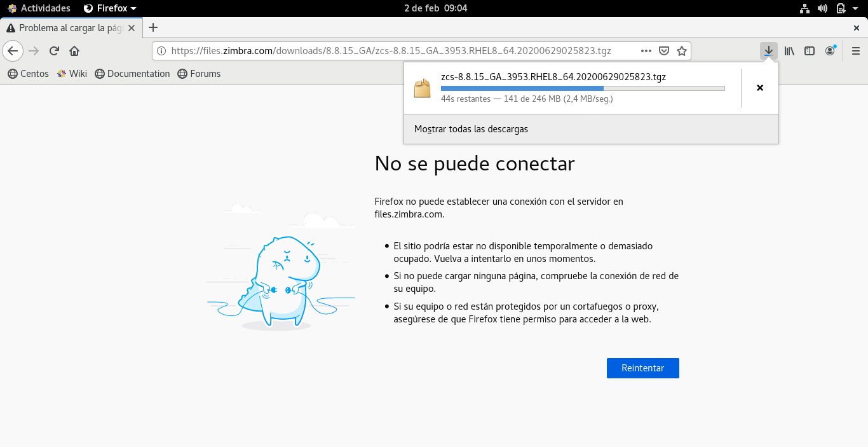Viewport: 868px width, 447px height.
Task: Click the downloading file package icon
Action: click(x=423, y=88)
